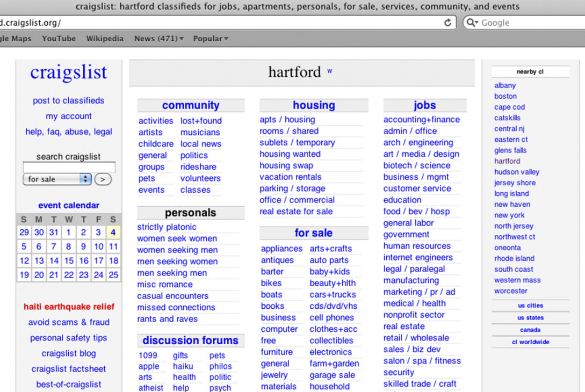
Task: Open post to classifieds link
Action: 68,100
